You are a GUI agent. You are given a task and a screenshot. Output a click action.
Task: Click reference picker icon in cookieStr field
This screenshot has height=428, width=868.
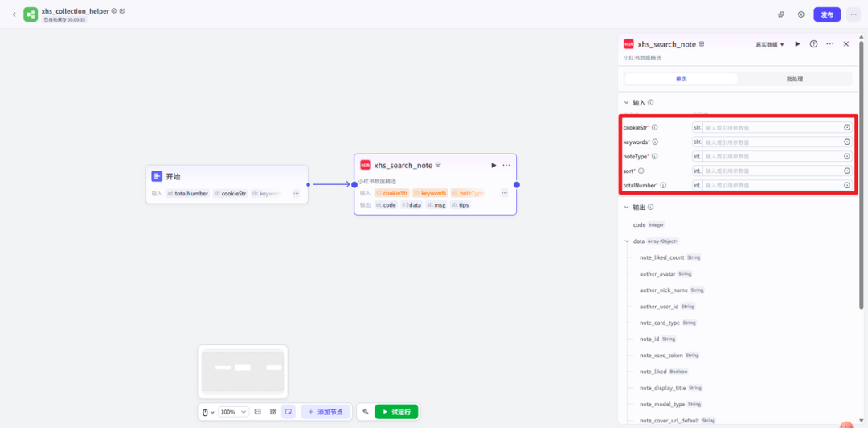846,128
